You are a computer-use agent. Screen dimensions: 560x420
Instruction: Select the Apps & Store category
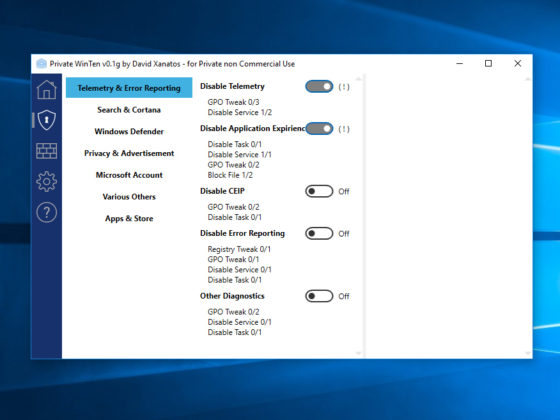click(x=129, y=219)
